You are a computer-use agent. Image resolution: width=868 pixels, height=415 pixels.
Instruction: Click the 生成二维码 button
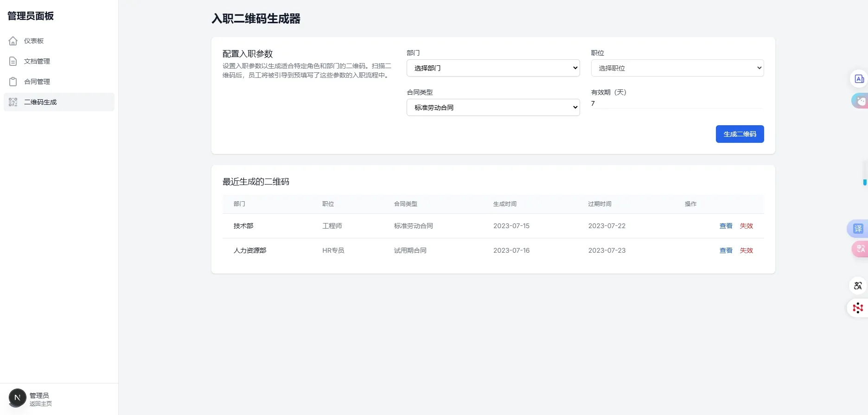[x=740, y=134]
